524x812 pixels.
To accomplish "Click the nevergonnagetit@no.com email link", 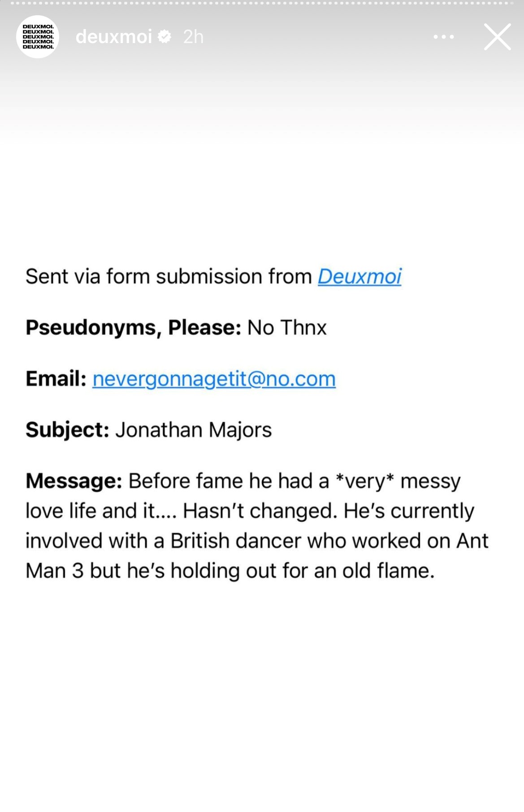I will pyautogui.click(x=214, y=379).
